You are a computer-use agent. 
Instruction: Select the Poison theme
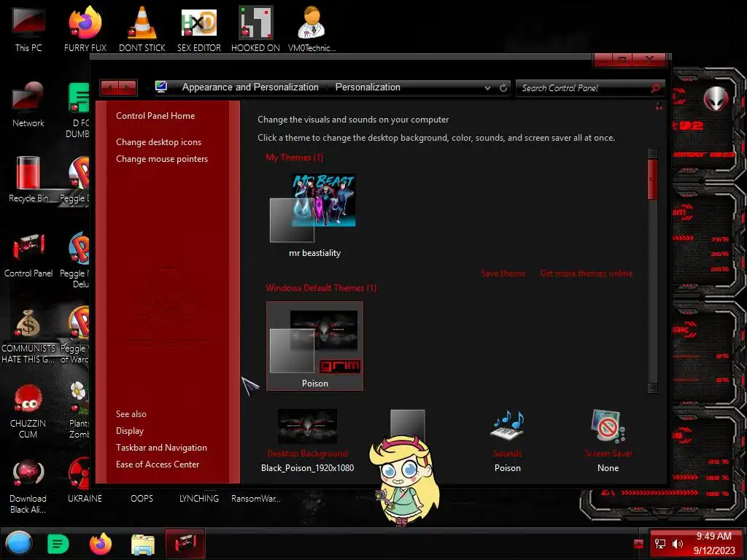[314, 346]
